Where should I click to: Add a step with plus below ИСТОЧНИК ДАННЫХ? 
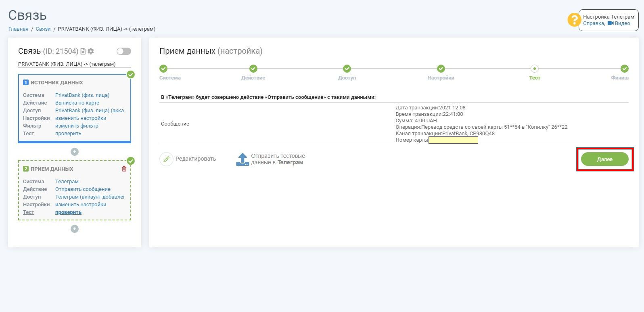point(75,152)
